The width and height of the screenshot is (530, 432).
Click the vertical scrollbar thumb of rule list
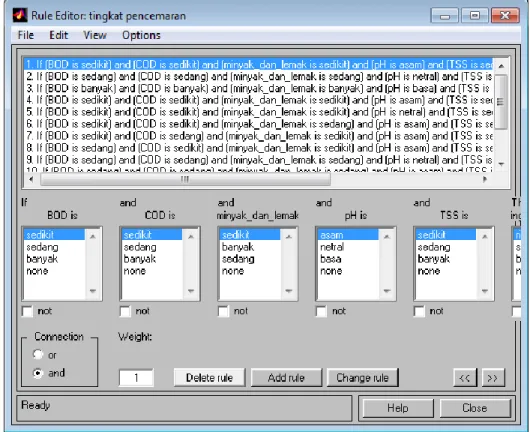pos(501,101)
